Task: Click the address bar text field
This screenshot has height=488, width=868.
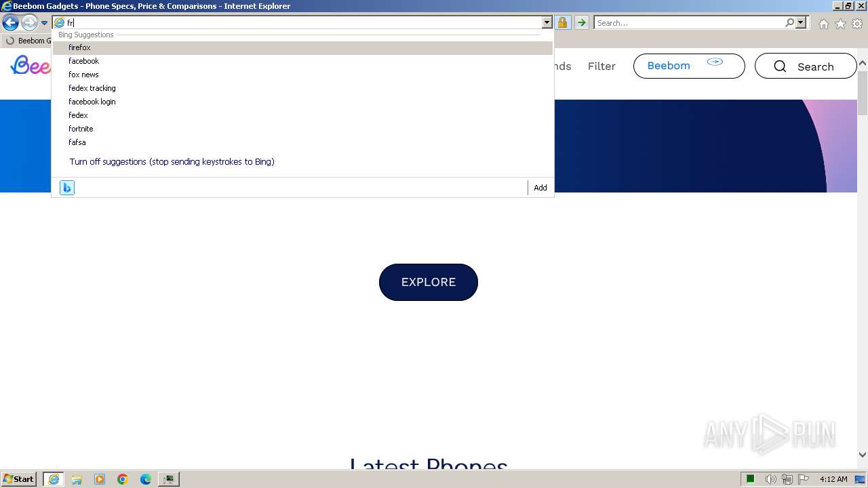Action: [303, 23]
